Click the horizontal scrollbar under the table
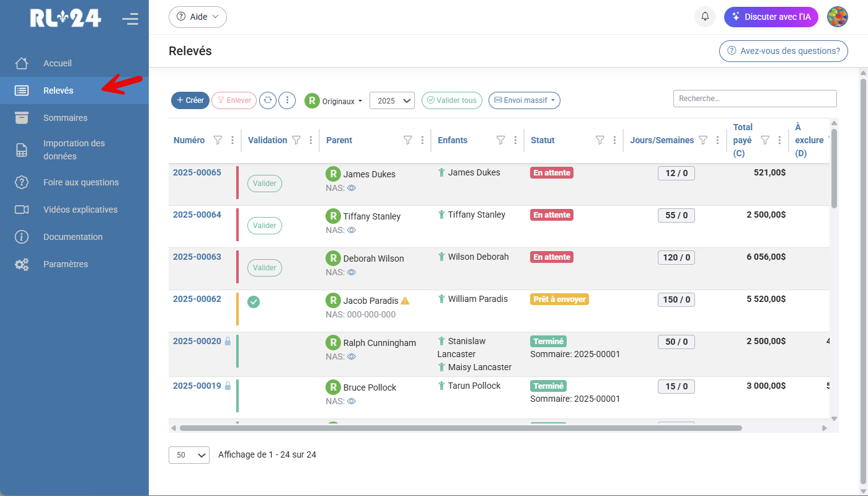Screen dimensions: 868x496 460,428
